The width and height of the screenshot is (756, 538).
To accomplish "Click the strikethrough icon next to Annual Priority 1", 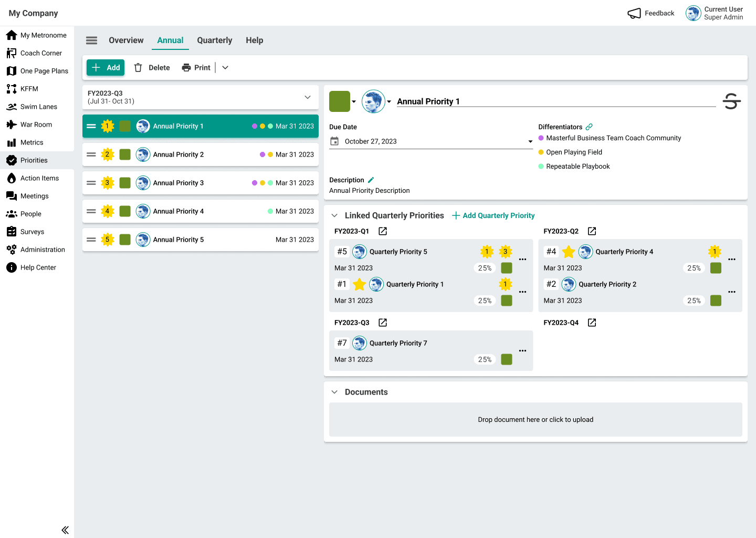I will click(x=732, y=101).
